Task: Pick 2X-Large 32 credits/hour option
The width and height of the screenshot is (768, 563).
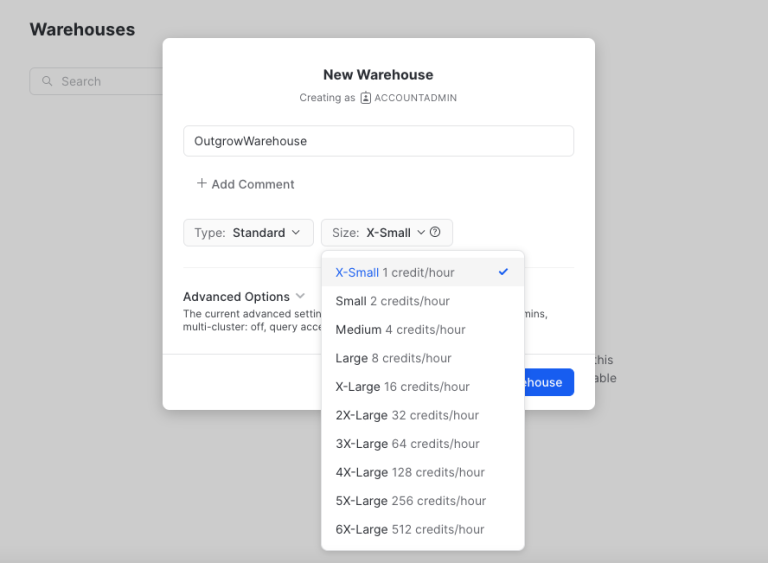Action: point(407,415)
